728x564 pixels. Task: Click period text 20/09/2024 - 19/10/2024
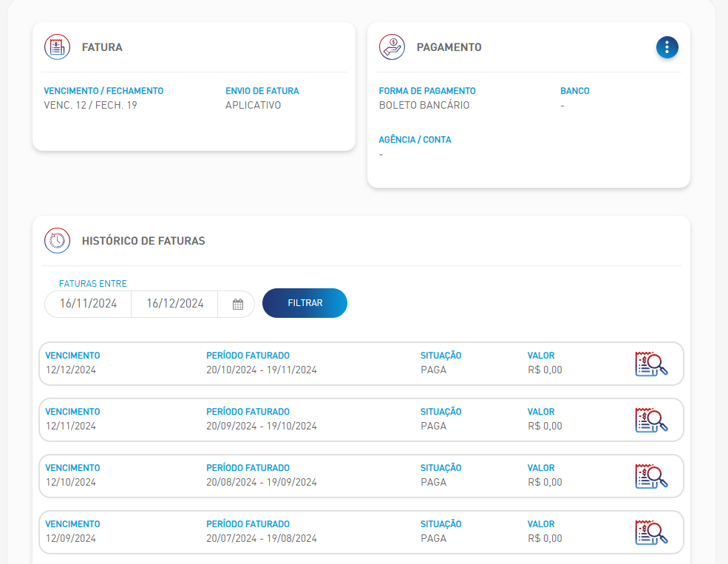tap(262, 426)
